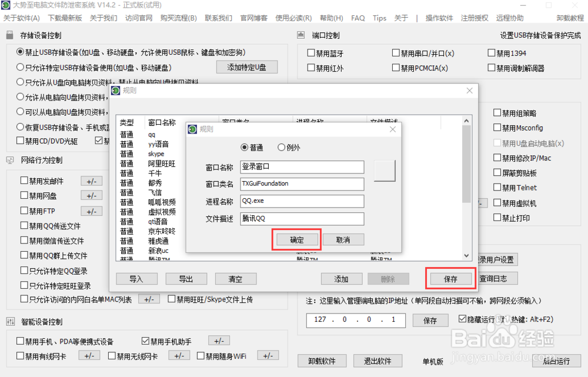Click the 添加特定U盘 button
This screenshot has width=588, height=377.
tap(247, 67)
